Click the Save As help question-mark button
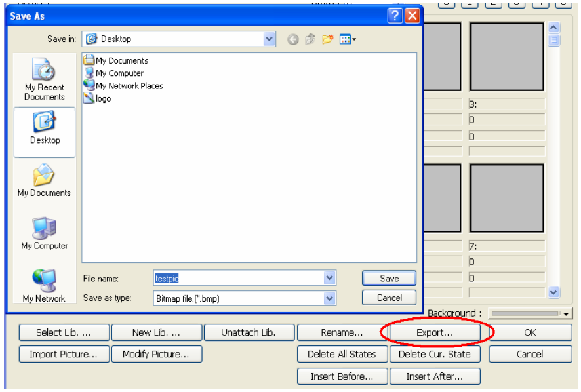This screenshot has width=581, height=392. [395, 16]
